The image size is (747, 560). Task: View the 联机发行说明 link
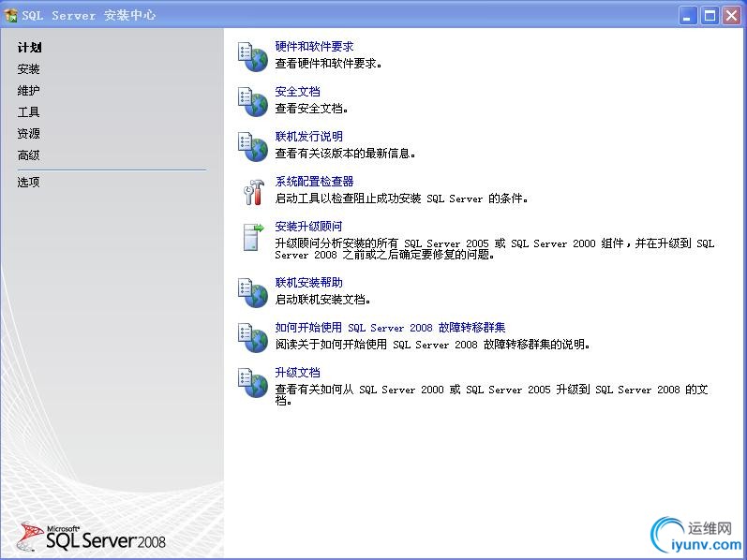click(x=309, y=136)
